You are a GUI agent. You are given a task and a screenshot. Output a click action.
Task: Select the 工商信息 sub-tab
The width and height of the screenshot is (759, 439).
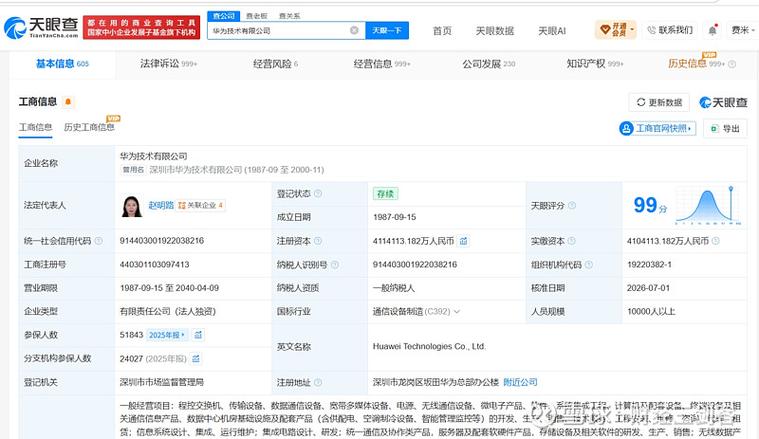pyautogui.click(x=35, y=127)
